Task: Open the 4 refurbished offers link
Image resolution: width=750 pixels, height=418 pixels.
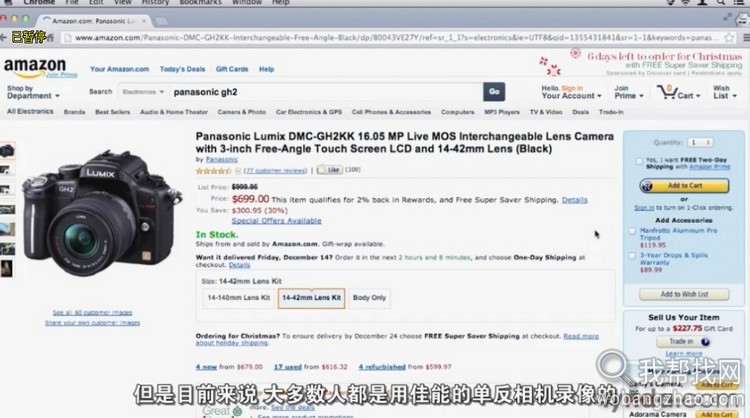Action: click(x=382, y=367)
